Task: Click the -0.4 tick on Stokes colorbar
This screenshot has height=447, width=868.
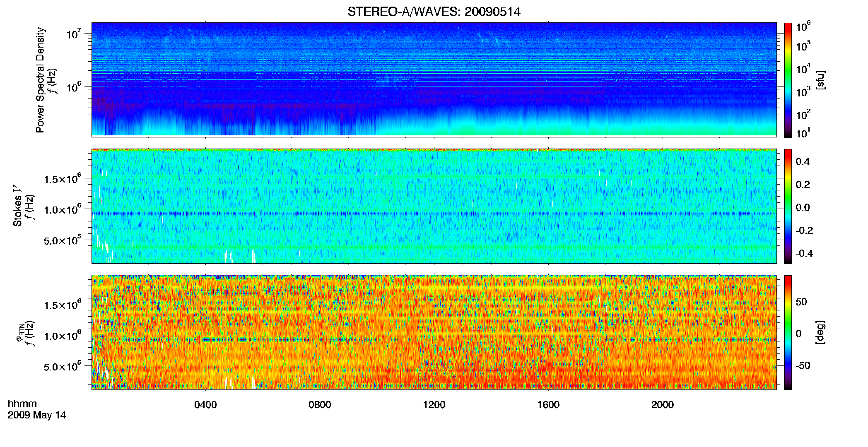Action: 804,253
